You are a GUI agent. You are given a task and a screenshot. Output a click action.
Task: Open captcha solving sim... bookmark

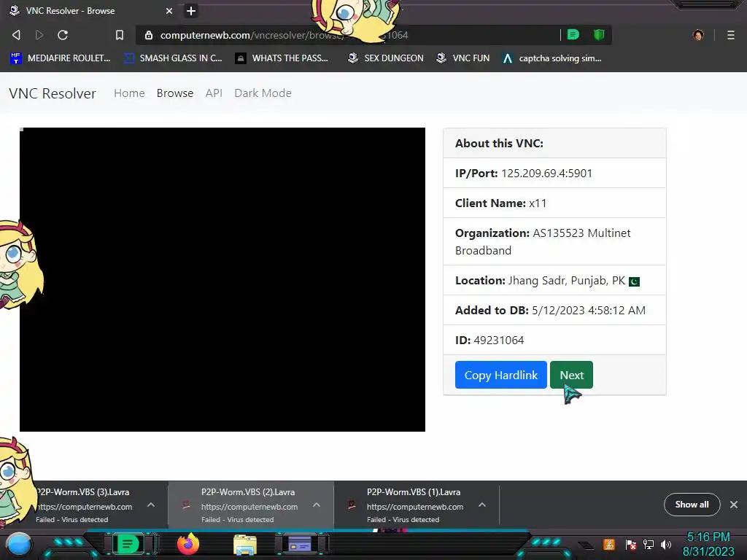[x=551, y=58]
